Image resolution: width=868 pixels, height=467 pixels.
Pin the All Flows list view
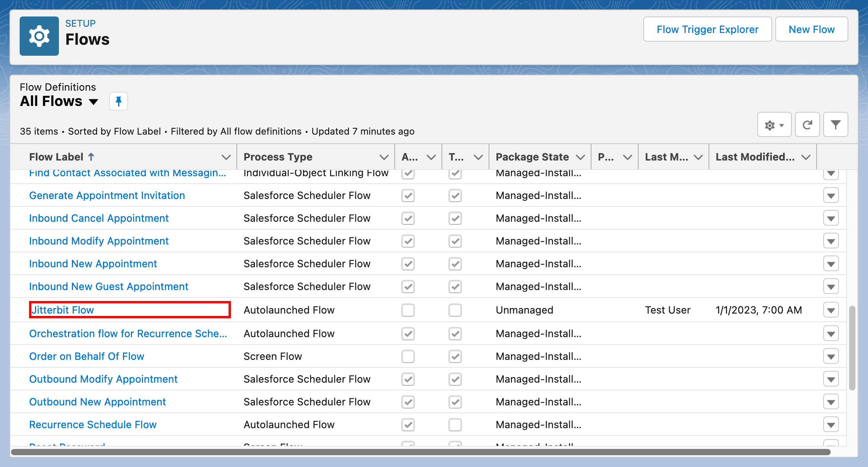point(118,102)
